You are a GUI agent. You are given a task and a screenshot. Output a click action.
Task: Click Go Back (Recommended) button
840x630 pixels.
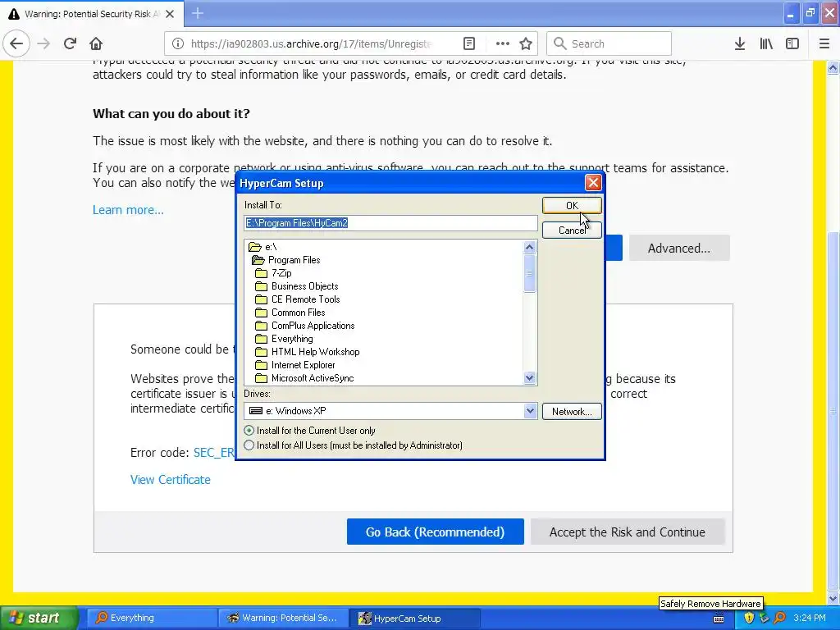(435, 532)
